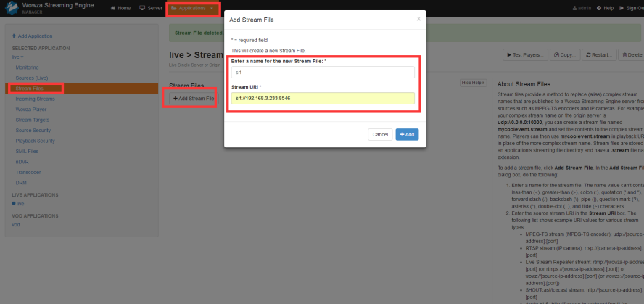Image resolution: width=644 pixels, height=304 pixels.
Task: Open Wowza Player in the sidebar
Action: (x=30, y=110)
